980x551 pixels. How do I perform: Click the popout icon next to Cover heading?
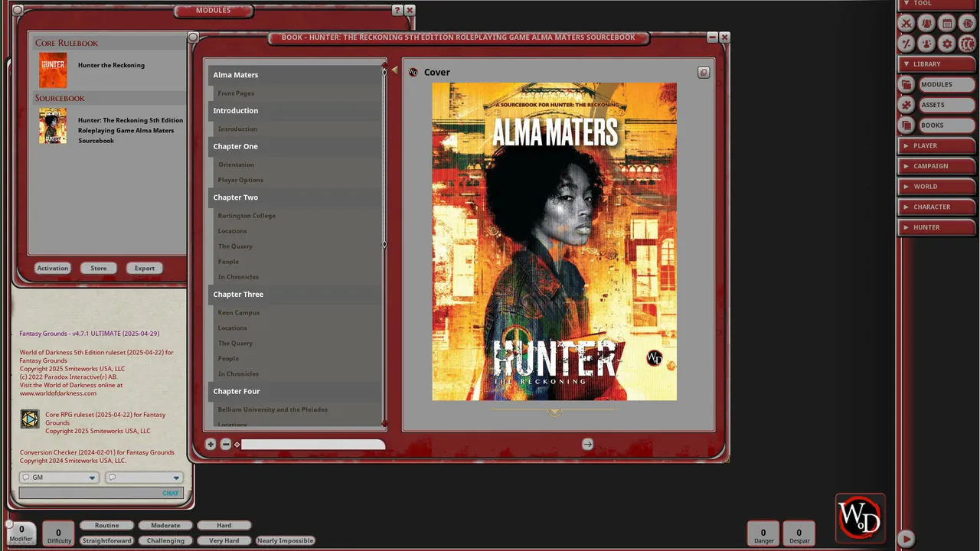[704, 73]
